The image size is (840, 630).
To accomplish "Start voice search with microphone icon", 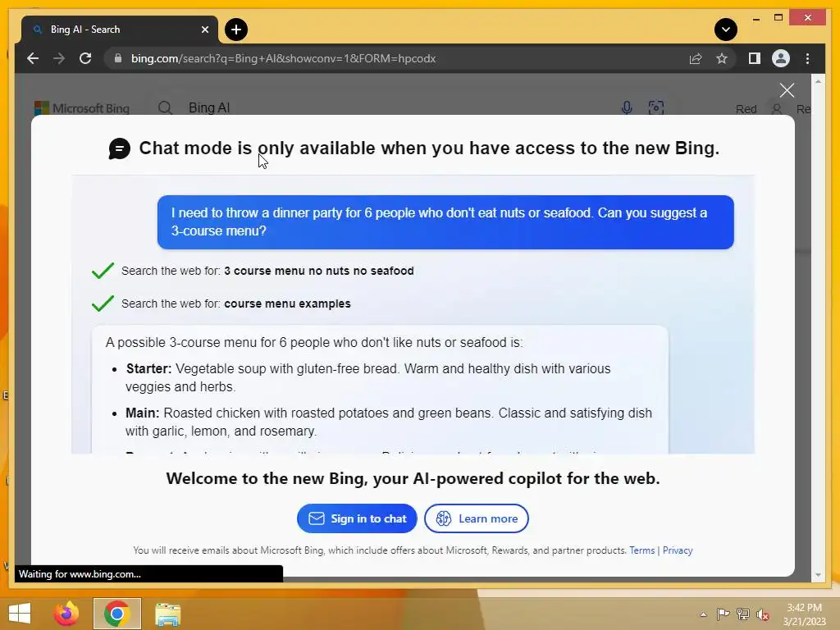I will 627,107.
